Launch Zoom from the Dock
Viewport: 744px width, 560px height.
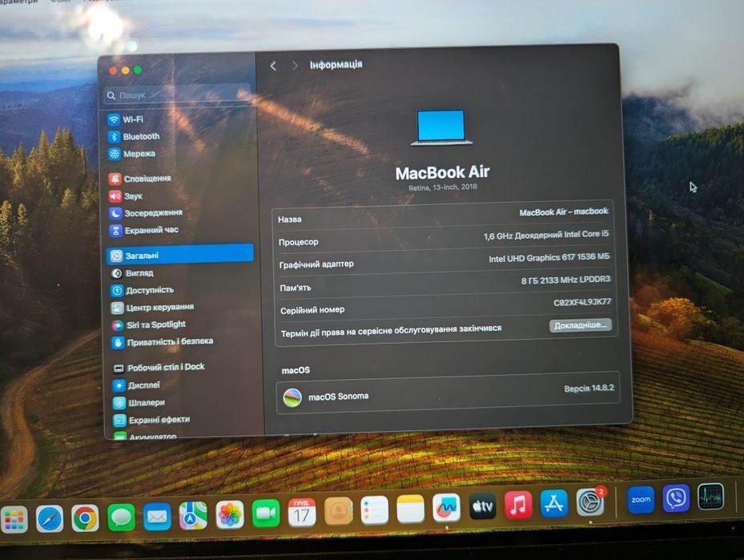click(641, 500)
